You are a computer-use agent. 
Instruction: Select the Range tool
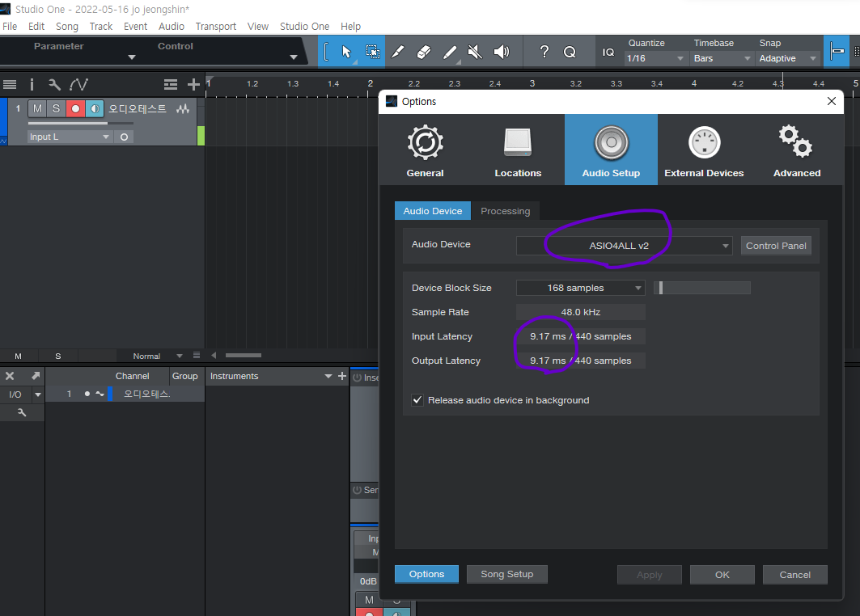tap(372, 52)
